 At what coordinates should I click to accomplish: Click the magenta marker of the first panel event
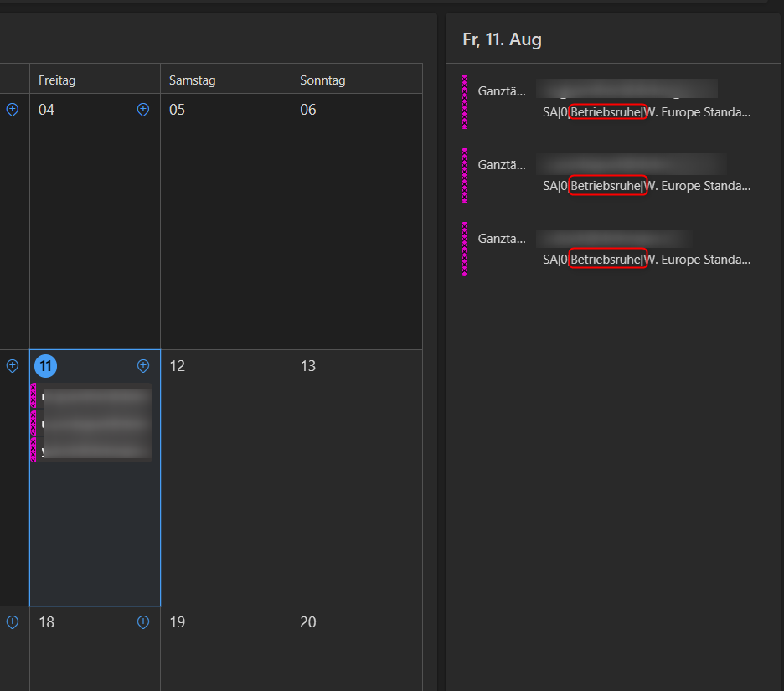point(465,101)
